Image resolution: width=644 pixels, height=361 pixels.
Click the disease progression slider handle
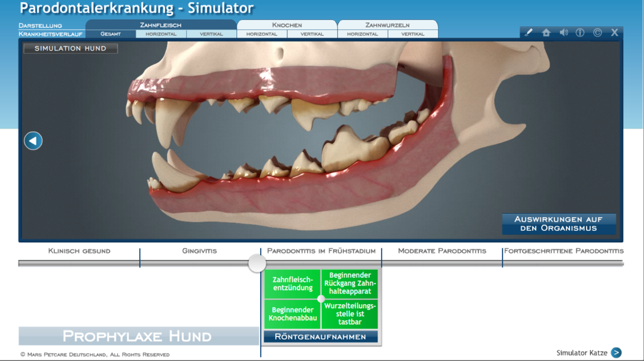point(257,263)
